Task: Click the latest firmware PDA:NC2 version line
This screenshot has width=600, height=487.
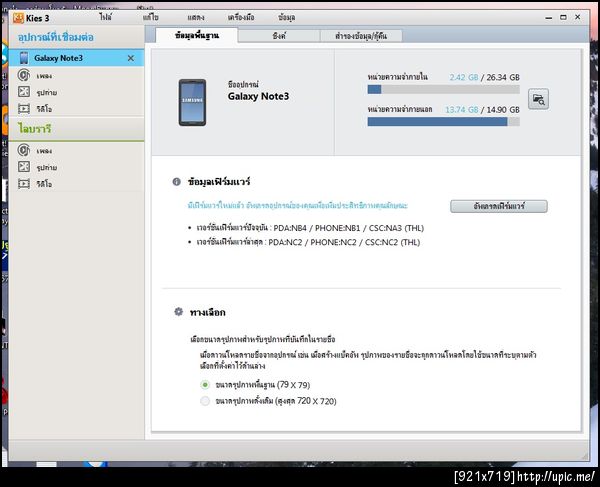Action: pos(308,242)
